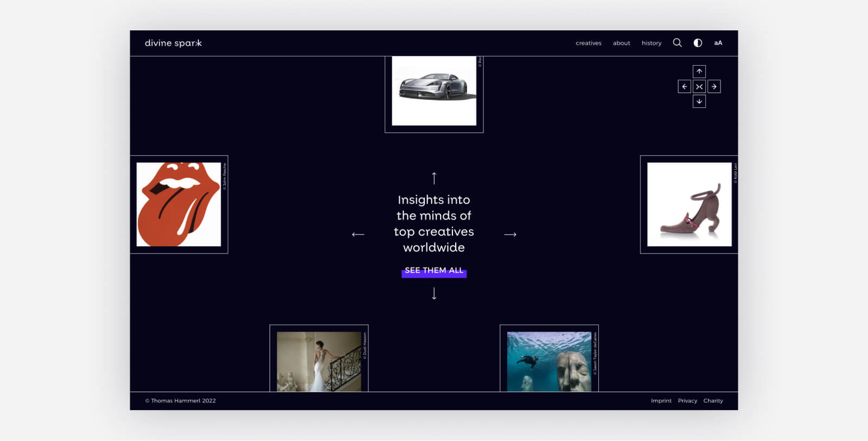Click the SEE THEM ALL button
Viewport: 868px width, 441px height.
(x=434, y=271)
